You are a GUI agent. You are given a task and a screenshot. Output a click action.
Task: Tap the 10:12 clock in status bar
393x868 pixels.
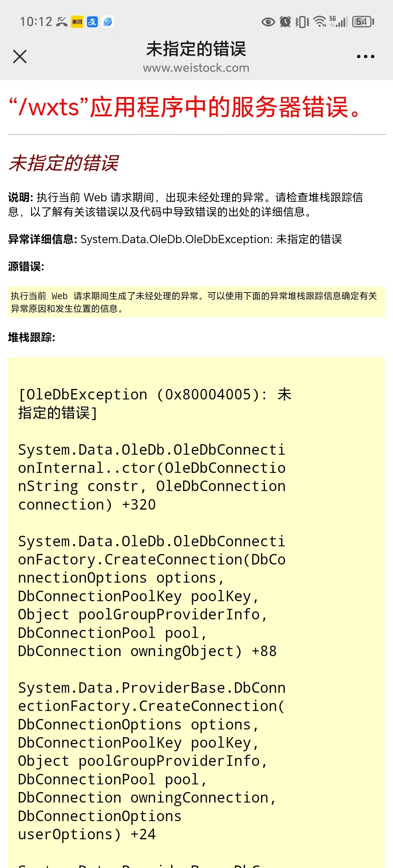click(x=36, y=22)
